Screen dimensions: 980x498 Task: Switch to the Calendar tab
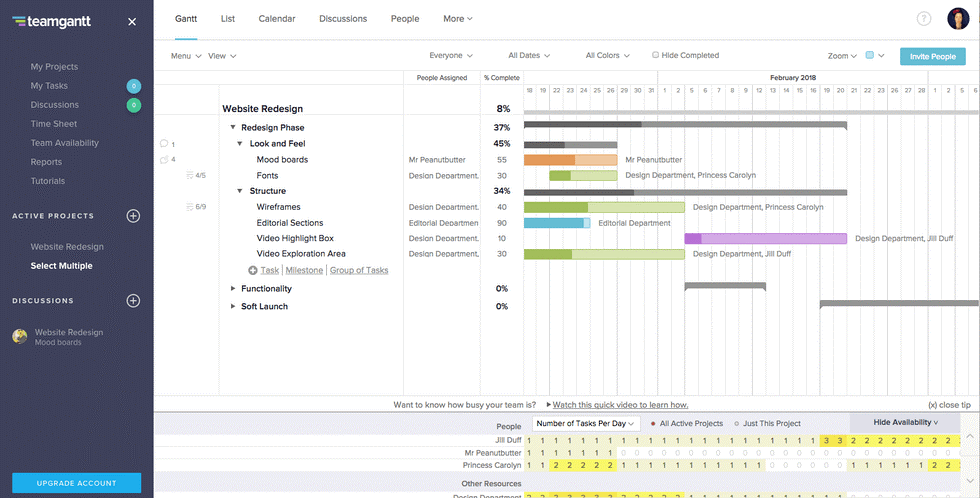click(x=277, y=19)
